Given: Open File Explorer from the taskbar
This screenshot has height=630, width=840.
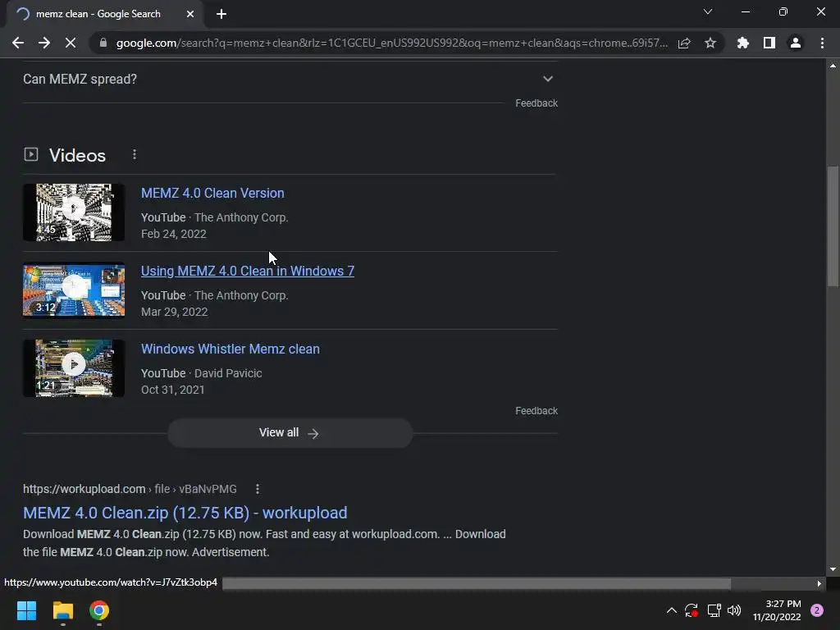Looking at the screenshot, I should [x=62, y=610].
